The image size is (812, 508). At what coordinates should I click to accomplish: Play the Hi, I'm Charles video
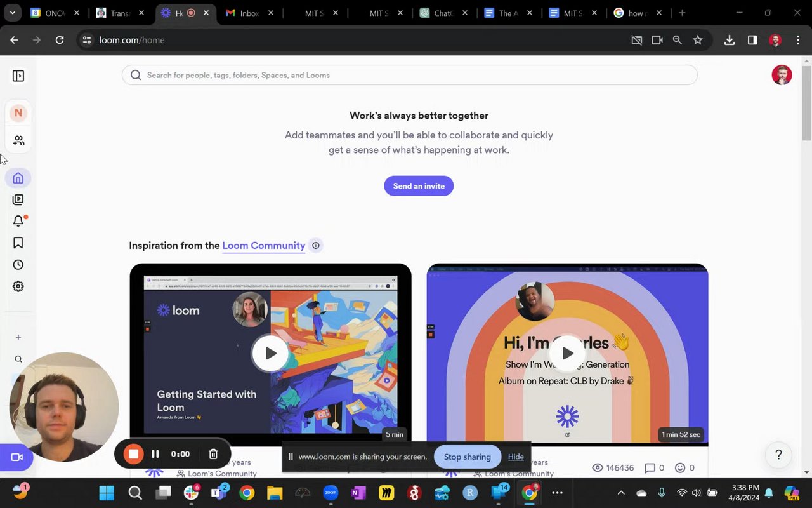(x=567, y=353)
